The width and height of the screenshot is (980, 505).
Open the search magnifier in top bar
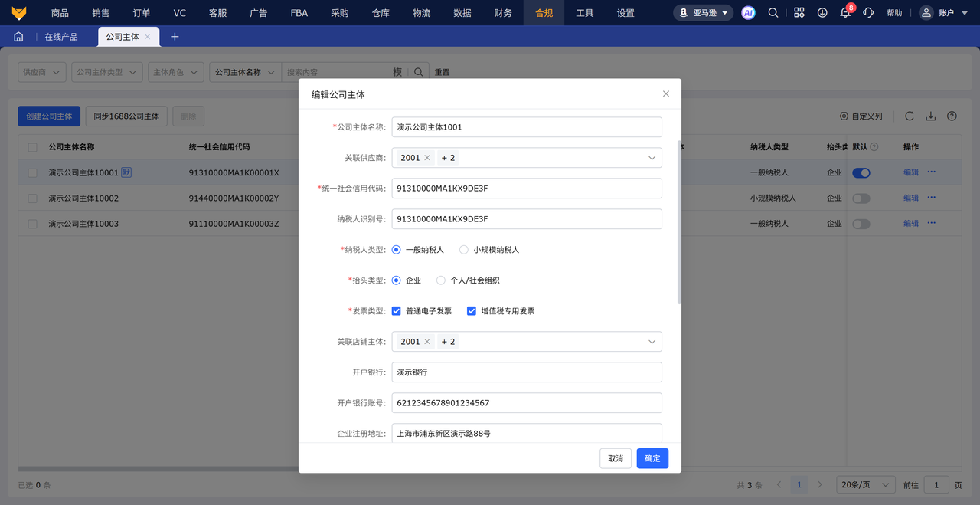tap(773, 13)
